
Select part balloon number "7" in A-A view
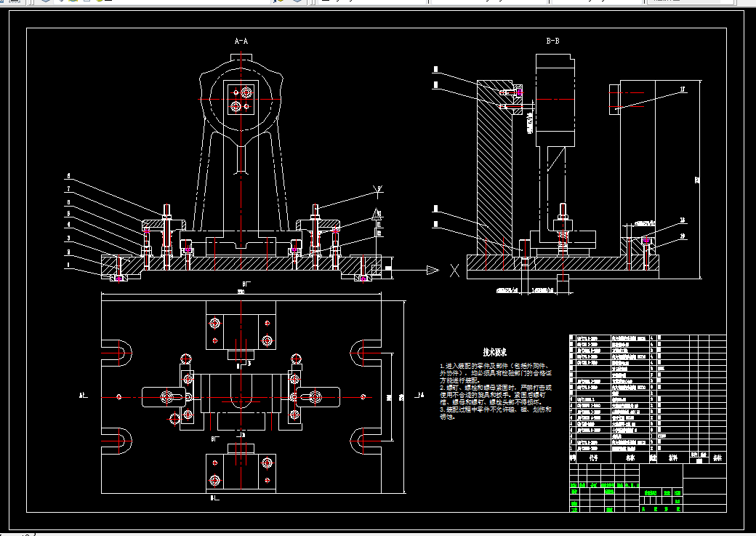click(68, 189)
